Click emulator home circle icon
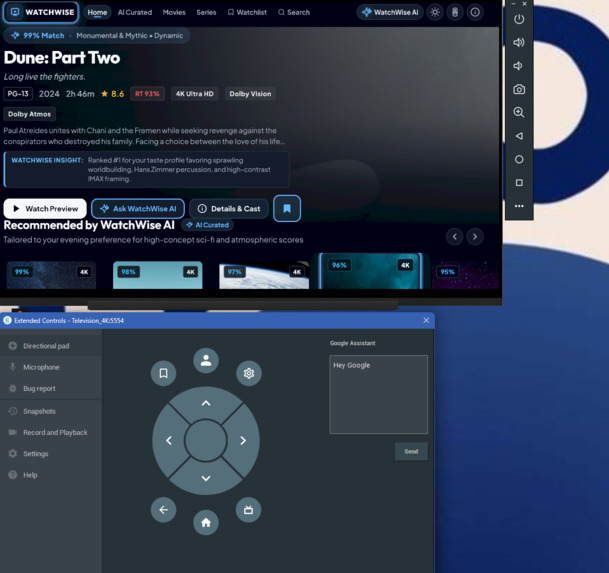 519,159
